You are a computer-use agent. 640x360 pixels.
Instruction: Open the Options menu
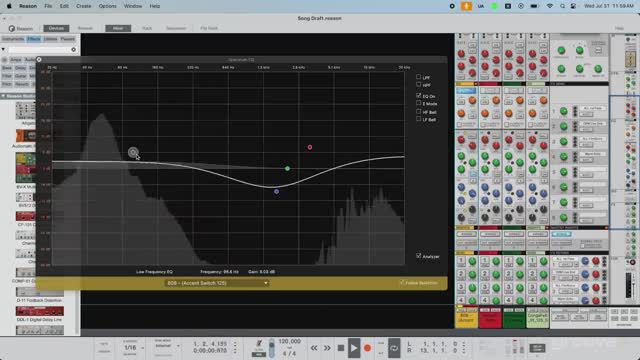[107, 6]
